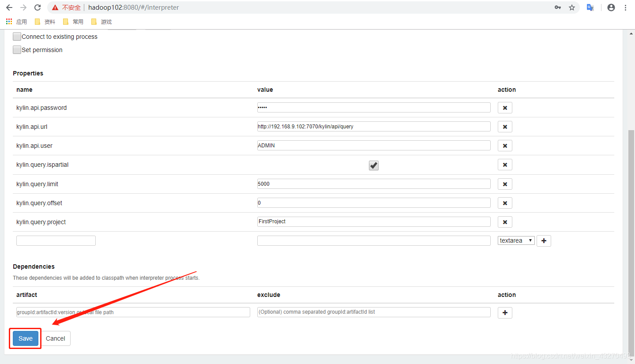
Task: Remove the kylin.query.offset property
Action: coord(505,203)
